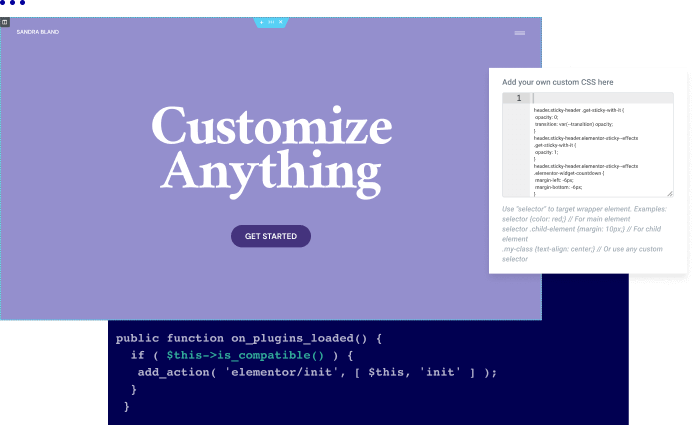696x425 pixels.
Task: Click the add section plus icon
Action: tap(261, 21)
